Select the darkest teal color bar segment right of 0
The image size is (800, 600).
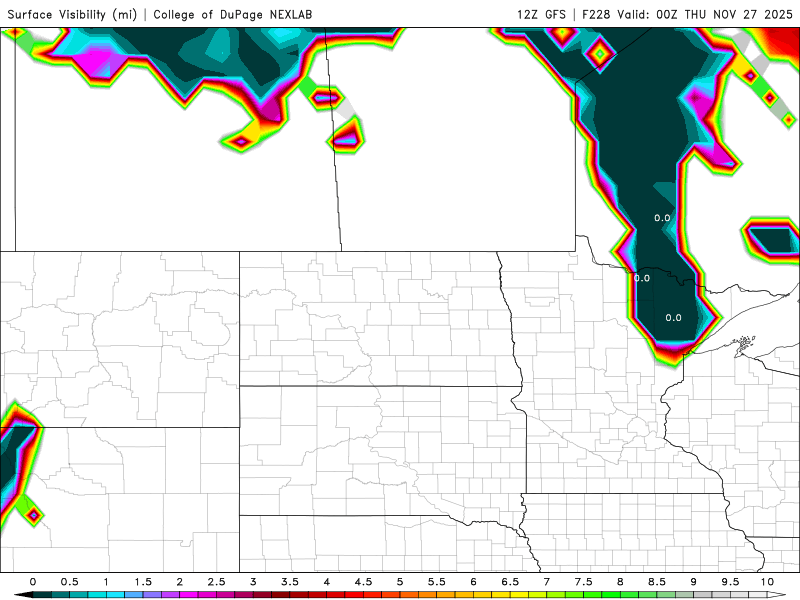[42, 595]
